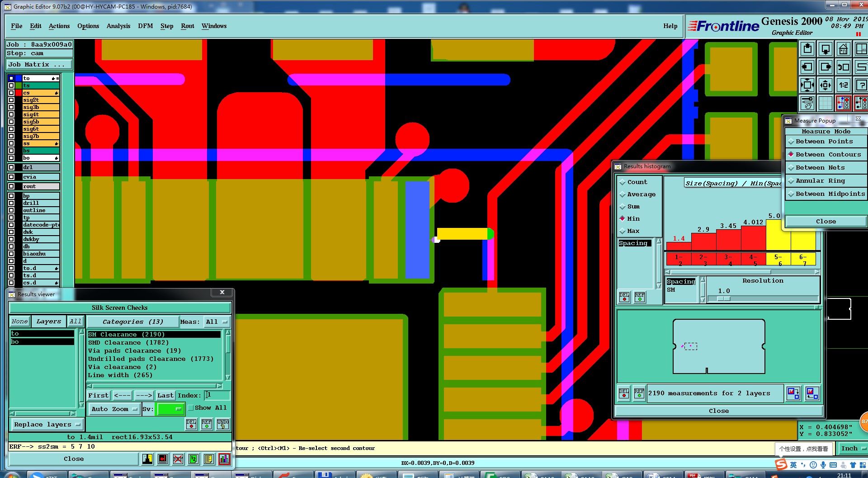This screenshot has width=868, height=478.
Task: Open the Job Matrix button
Action: [x=39, y=65]
